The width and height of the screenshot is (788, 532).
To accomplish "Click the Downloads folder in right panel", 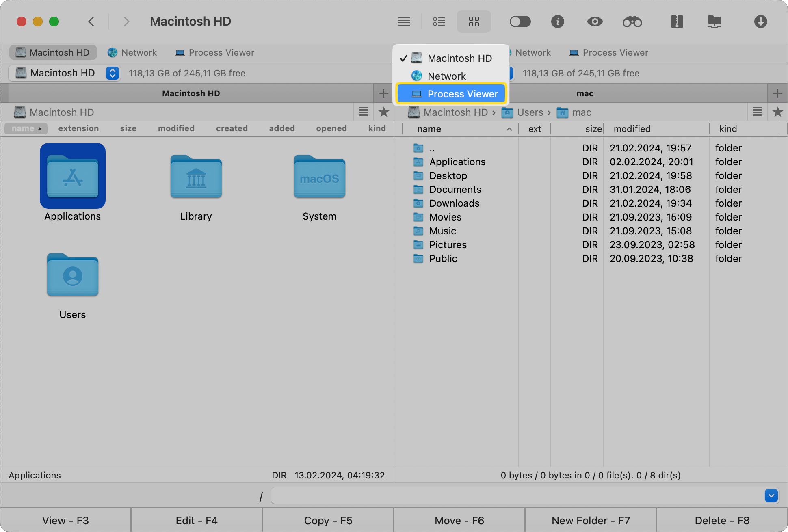I will tap(454, 203).
